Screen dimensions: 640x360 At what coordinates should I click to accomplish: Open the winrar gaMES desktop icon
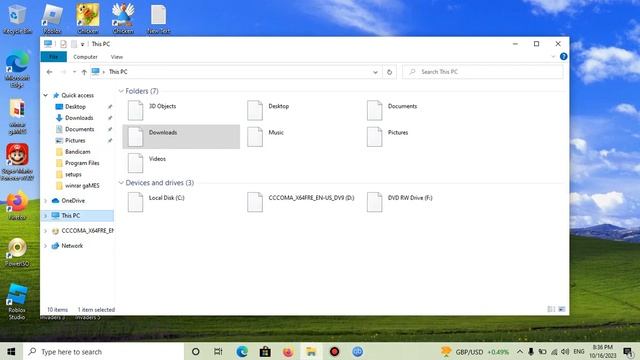click(x=17, y=116)
